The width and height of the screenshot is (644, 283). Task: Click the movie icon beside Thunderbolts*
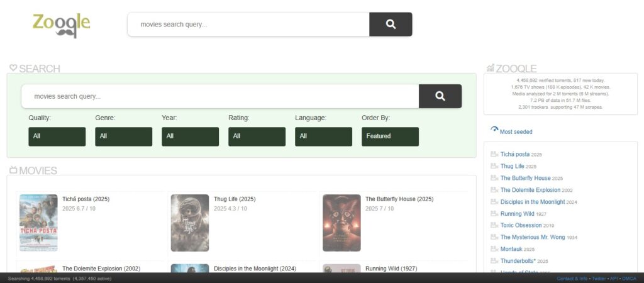tap(494, 261)
